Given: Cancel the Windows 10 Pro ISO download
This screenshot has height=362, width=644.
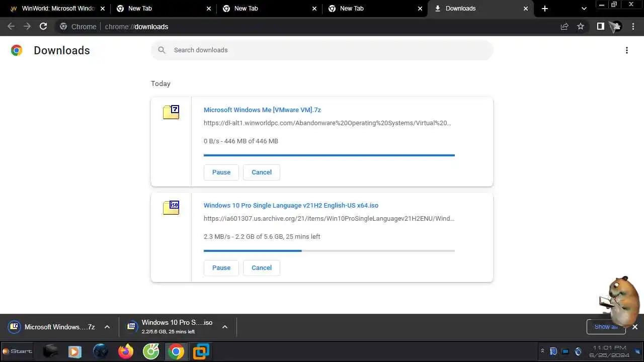Looking at the screenshot, I should (262, 267).
